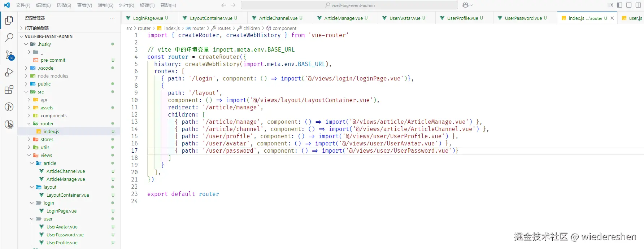
Task: Open the Search view in activity bar
Action: tap(9, 38)
